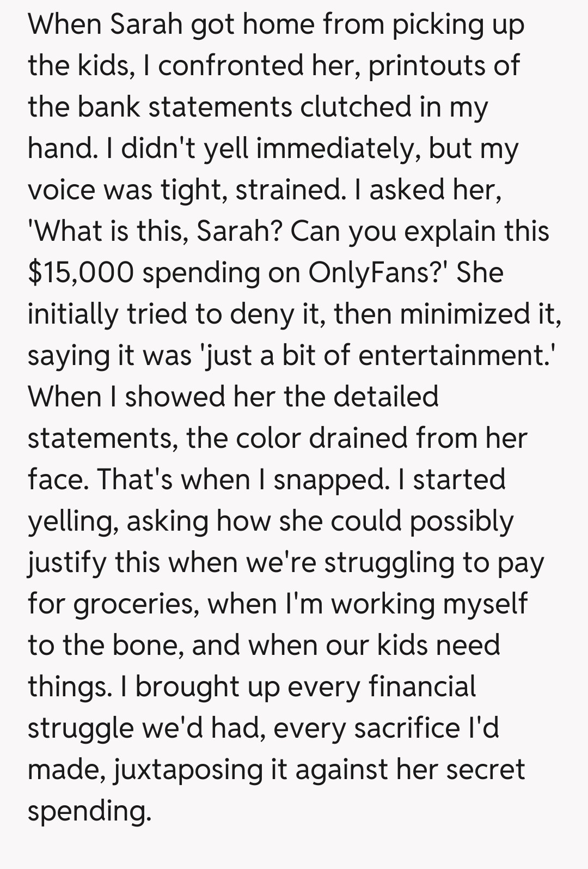The image size is (588, 869).
Task: Click the word 'sacrifice' in the paragraph
Action: [406, 727]
